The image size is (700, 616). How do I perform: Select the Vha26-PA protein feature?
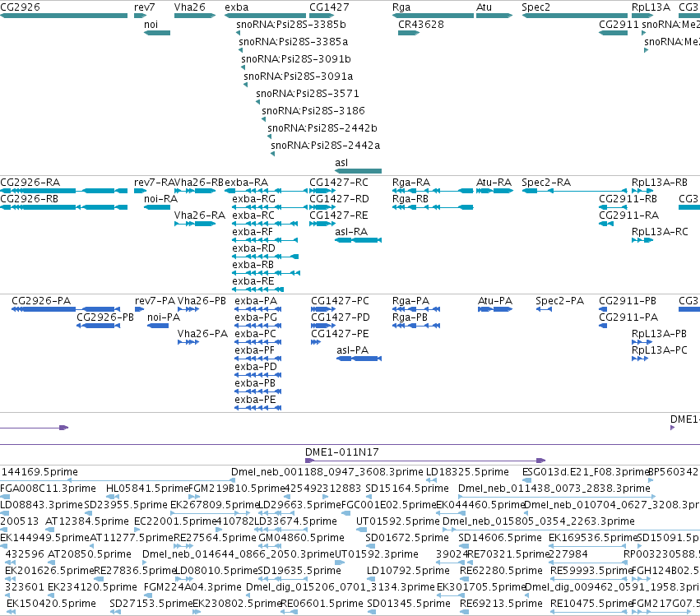tap(188, 342)
